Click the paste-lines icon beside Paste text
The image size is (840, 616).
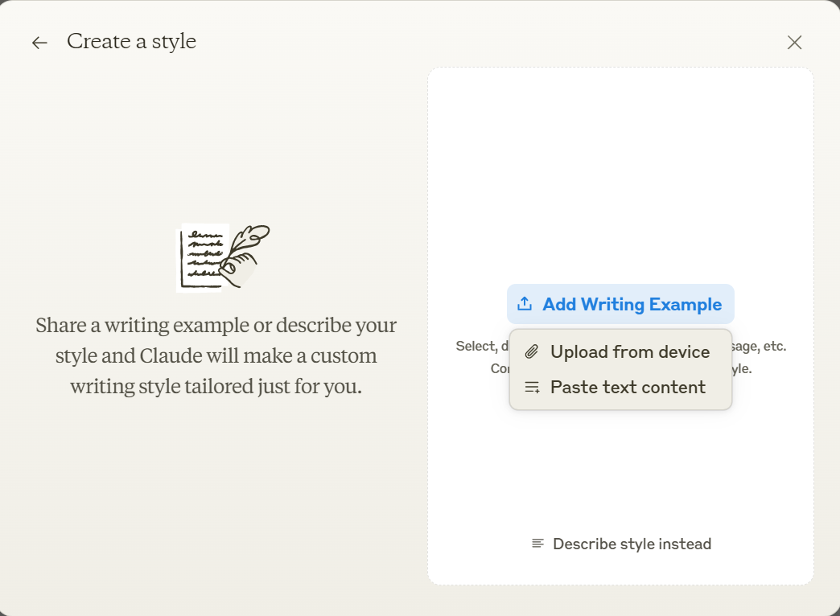(532, 388)
